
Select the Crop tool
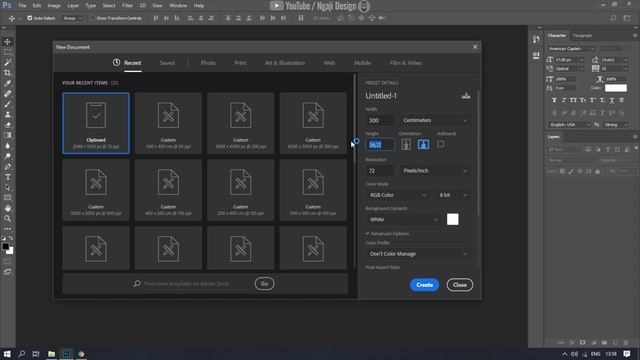pos(7,73)
